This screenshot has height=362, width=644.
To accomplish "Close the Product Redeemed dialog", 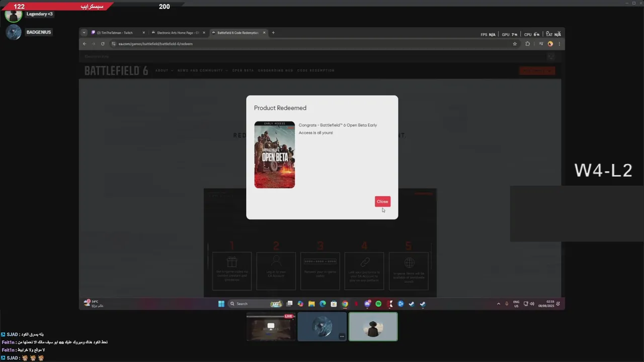I will click(382, 202).
